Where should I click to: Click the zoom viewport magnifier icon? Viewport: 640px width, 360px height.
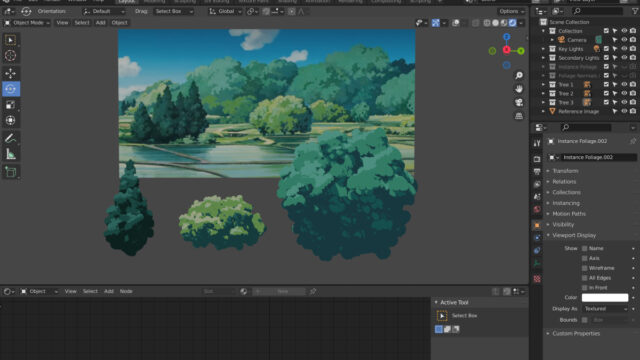tap(519, 76)
